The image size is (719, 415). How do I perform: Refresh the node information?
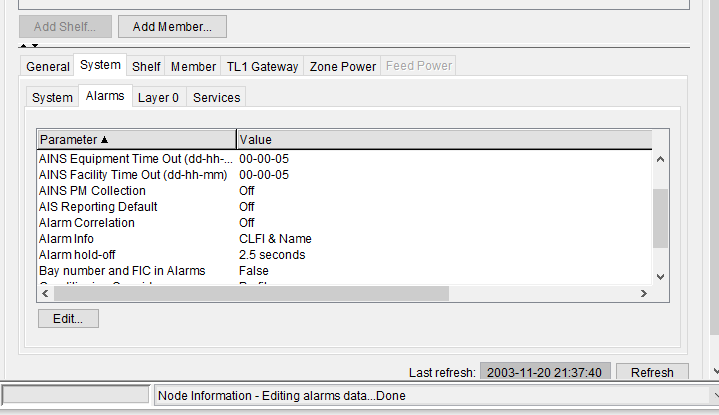coord(651,372)
